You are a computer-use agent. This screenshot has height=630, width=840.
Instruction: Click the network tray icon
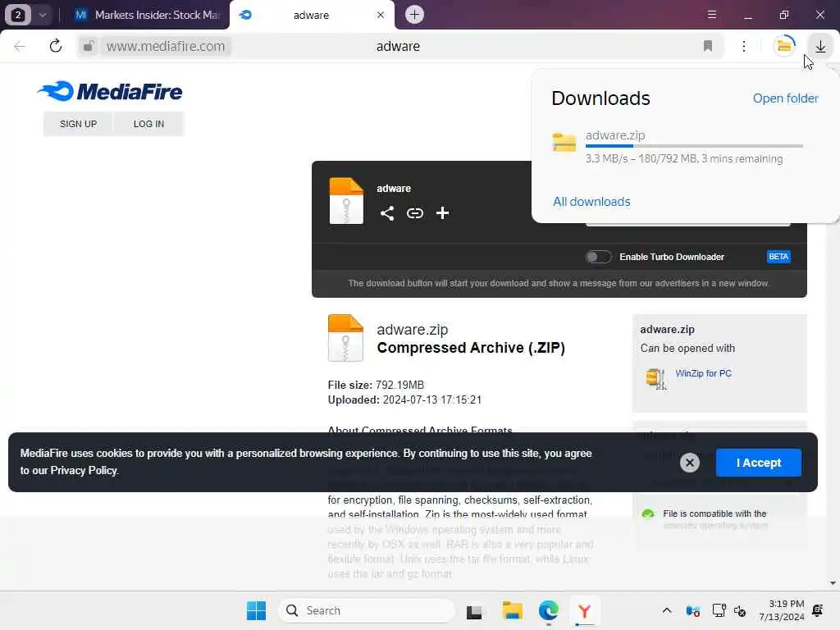point(719,610)
